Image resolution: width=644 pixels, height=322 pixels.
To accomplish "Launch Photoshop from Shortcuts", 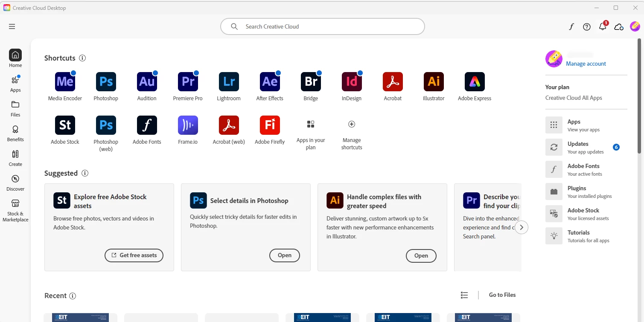I will pos(106,81).
